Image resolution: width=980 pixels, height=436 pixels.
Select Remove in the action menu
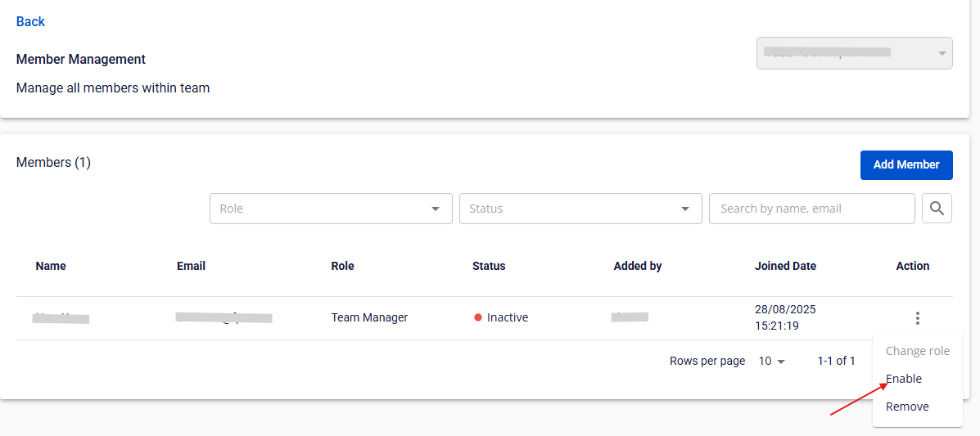[x=907, y=407]
